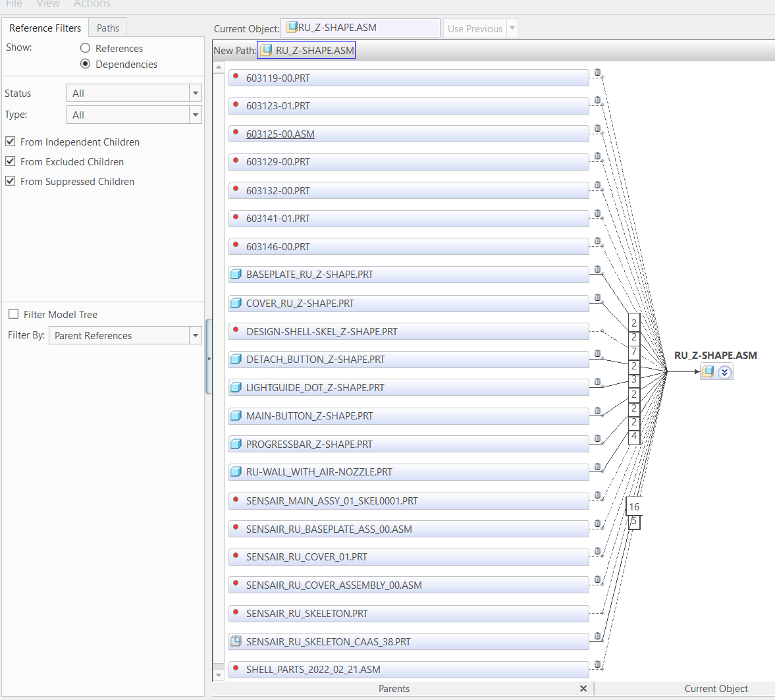Close the Parents panel with its X button
This screenshot has height=700, width=775.
[x=583, y=688]
